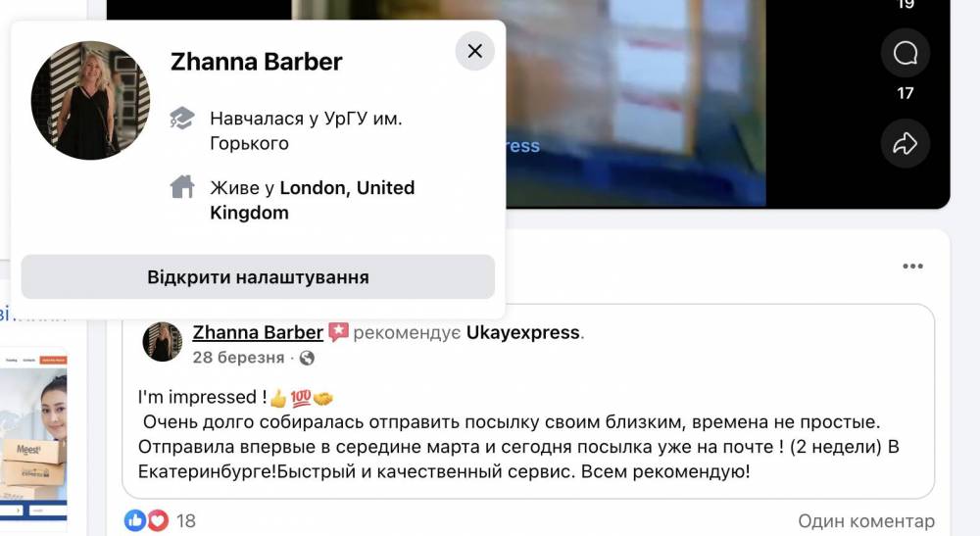
Task: Click the blue like reaction icon
Action: pyautogui.click(x=134, y=519)
